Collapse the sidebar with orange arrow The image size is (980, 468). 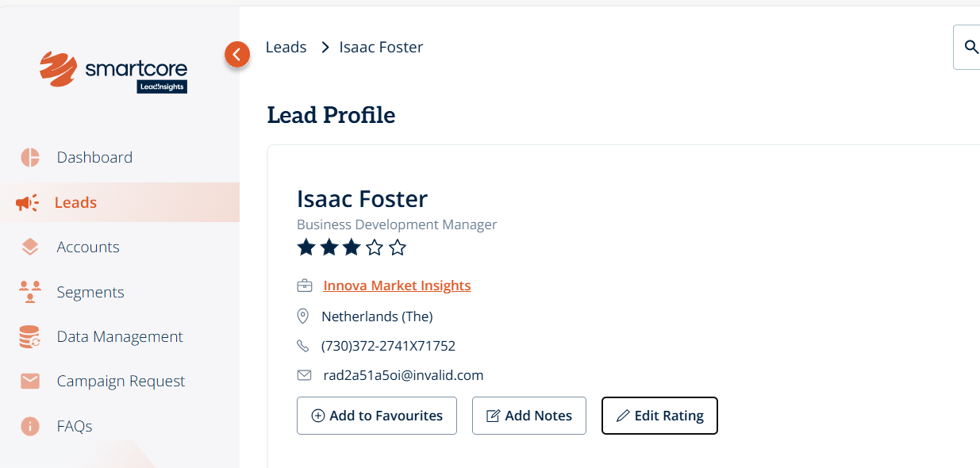pos(237,54)
